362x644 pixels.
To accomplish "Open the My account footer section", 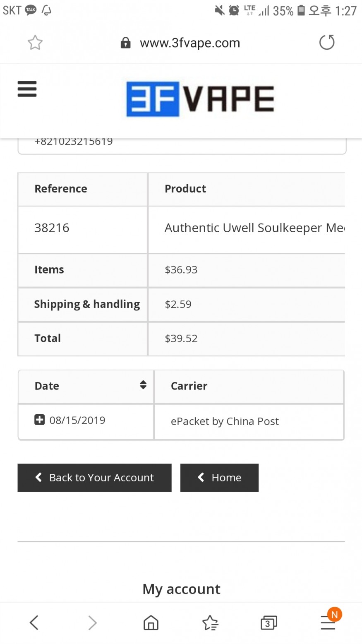I will point(181,589).
